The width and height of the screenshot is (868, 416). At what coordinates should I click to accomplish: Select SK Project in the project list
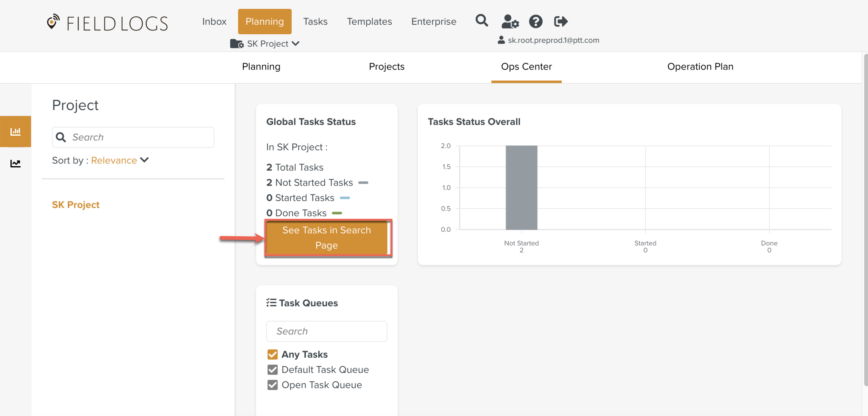(76, 205)
